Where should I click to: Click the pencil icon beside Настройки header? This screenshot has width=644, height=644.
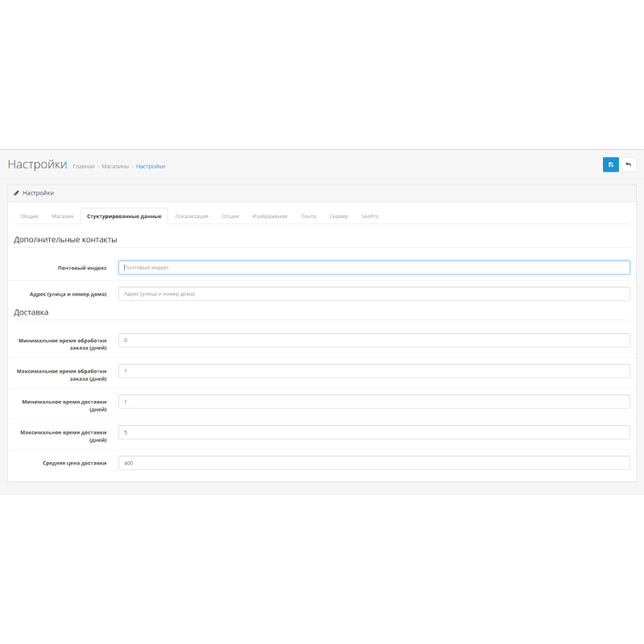click(15, 192)
